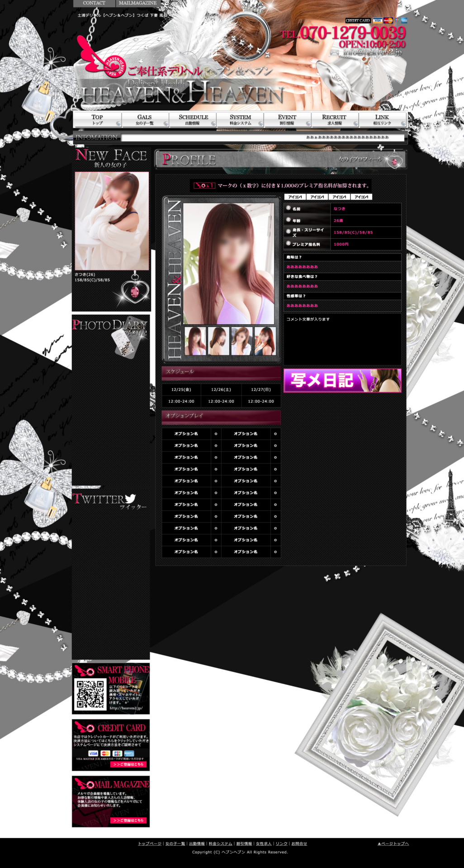Open the footer 女性求人 link
The width and height of the screenshot is (464, 868).
264,844
